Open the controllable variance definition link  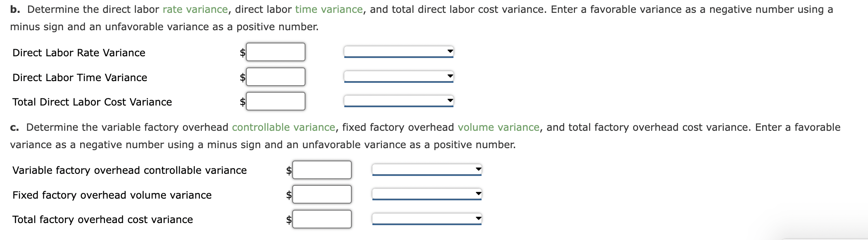(x=284, y=127)
